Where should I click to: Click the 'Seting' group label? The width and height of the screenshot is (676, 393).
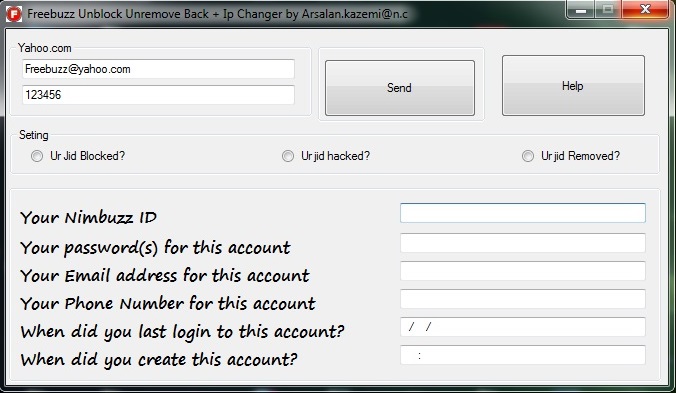(34, 135)
